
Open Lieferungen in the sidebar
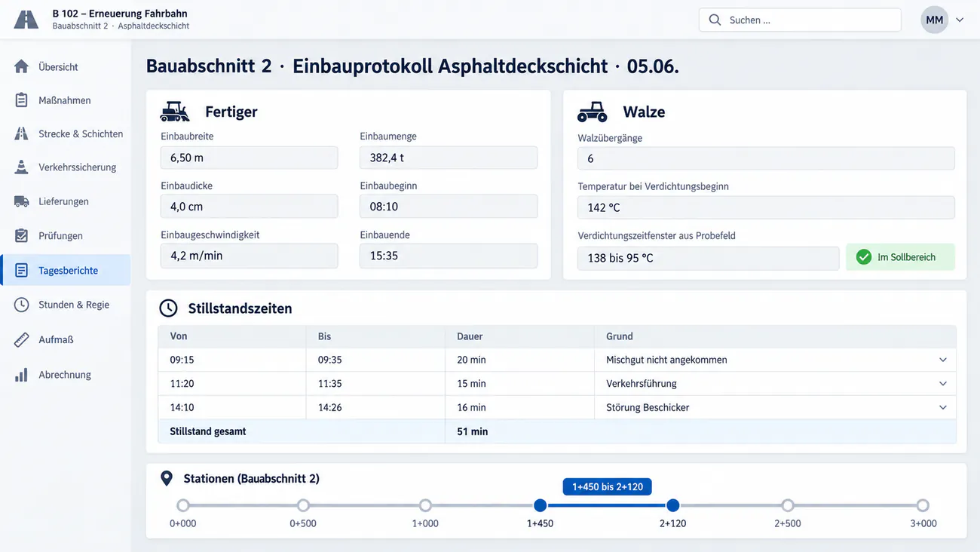pyautogui.click(x=65, y=201)
